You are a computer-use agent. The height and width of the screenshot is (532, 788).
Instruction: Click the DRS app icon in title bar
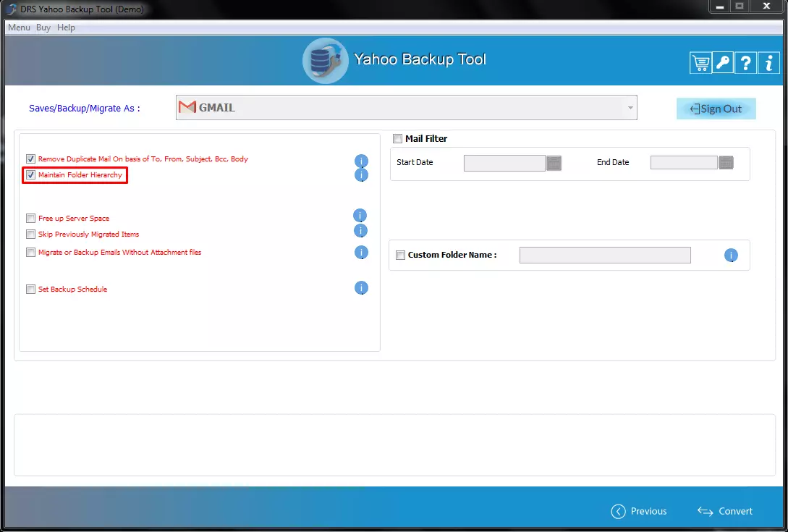[x=11, y=9]
